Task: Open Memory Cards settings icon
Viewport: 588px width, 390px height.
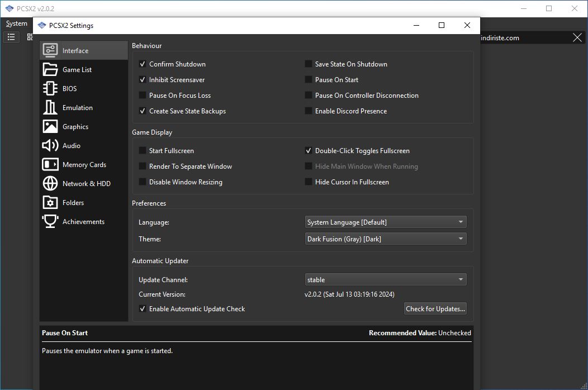Action: click(50, 165)
